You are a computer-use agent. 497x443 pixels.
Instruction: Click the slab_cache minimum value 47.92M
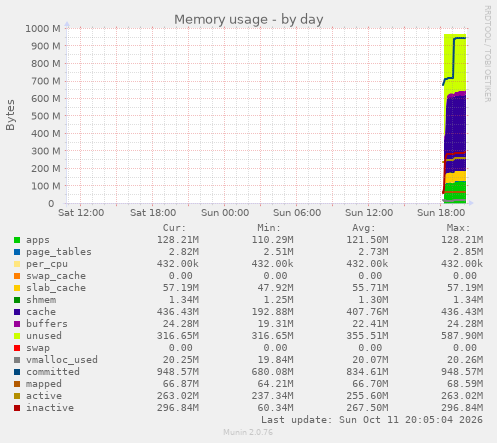tap(276, 288)
